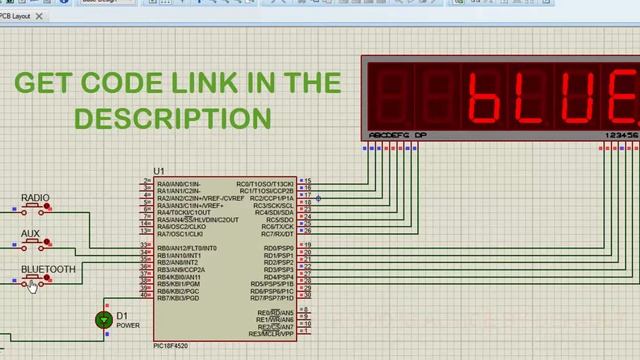The height and width of the screenshot is (360, 640).
Task: Click the U1 component reference label
Action: (x=159, y=171)
